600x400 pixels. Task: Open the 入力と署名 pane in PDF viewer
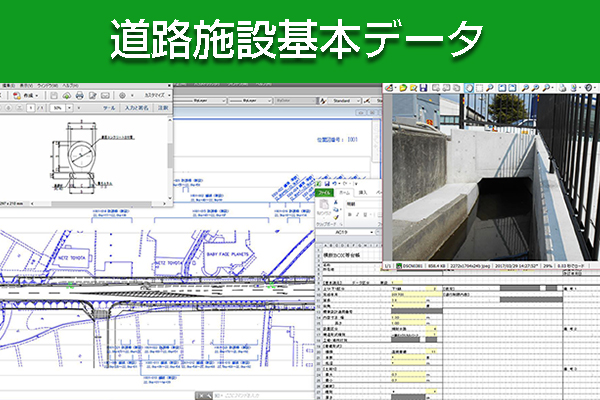coord(137,108)
